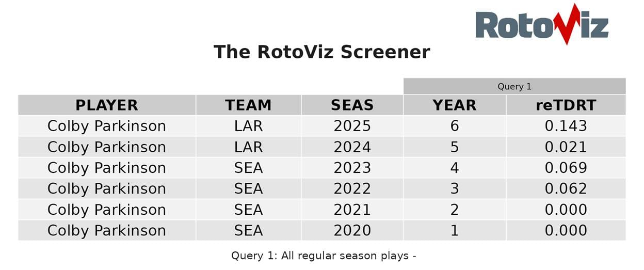Image resolution: width=644 pixels, height=270 pixels.
Task: Select the 0.069 reTDRT cell
Action: tap(566, 168)
